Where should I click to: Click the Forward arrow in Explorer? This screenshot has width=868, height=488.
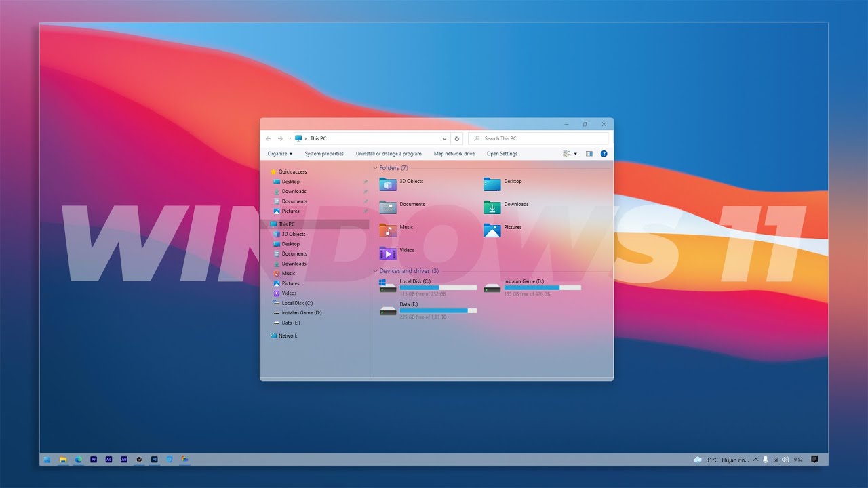coord(280,138)
